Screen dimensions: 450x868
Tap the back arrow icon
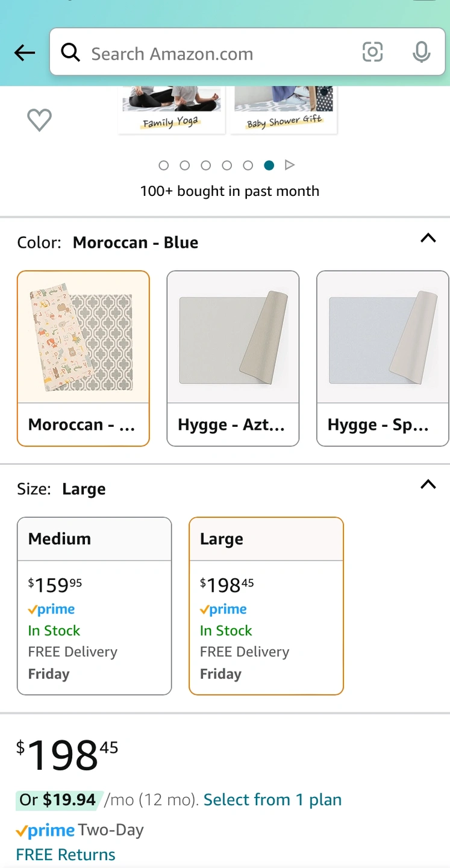(25, 53)
